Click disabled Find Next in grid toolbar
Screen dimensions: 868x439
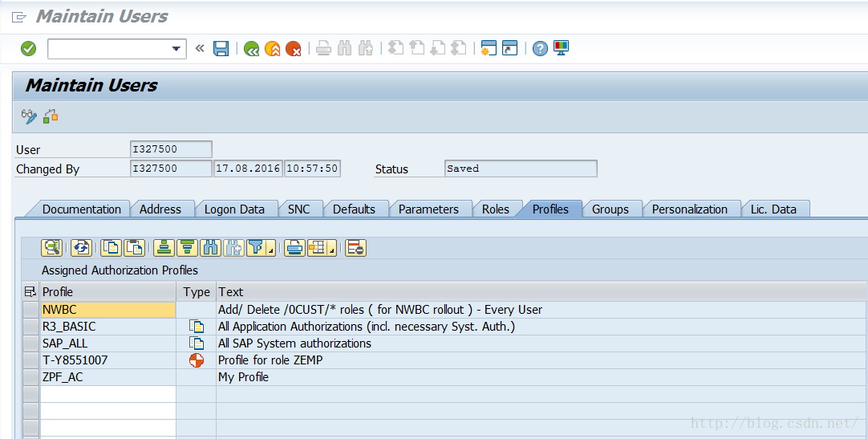tap(233, 248)
